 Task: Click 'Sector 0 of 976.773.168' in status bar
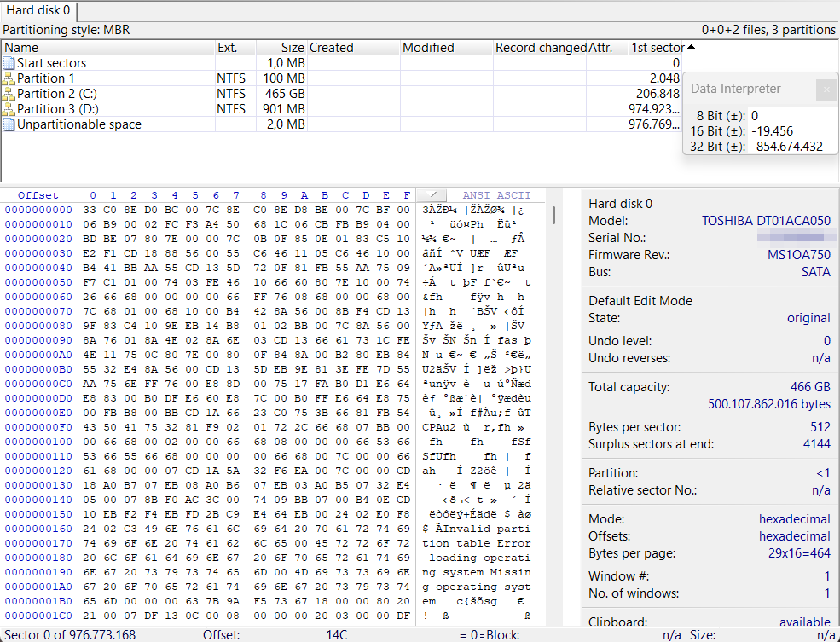click(x=70, y=635)
